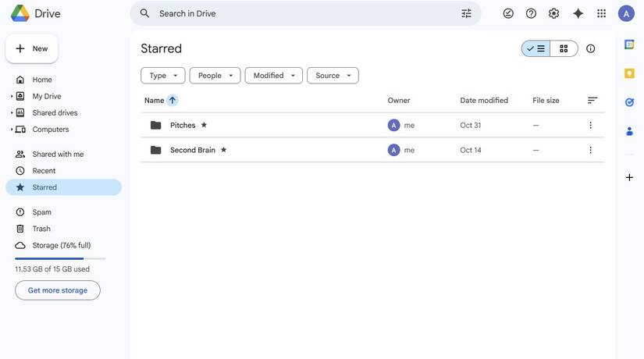Expand Computers tree arrow
644x359 pixels.
(x=12, y=130)
